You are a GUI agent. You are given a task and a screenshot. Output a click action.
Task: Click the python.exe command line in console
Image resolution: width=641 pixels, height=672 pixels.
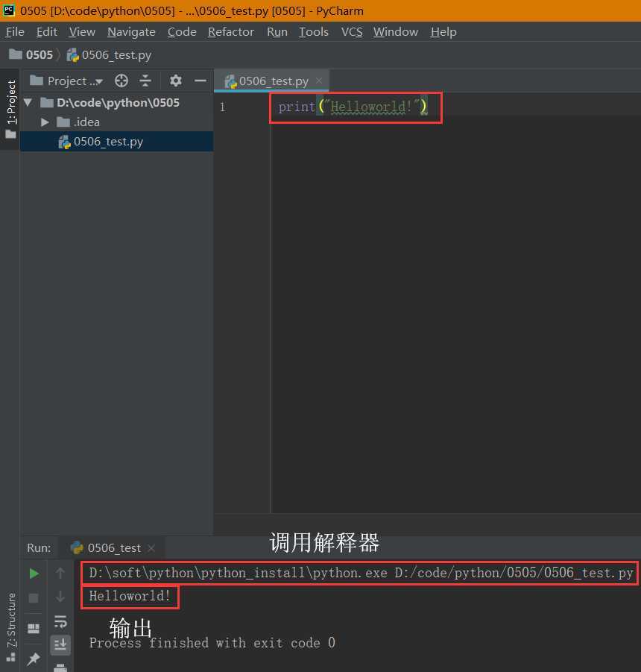[x=361, y=573]
